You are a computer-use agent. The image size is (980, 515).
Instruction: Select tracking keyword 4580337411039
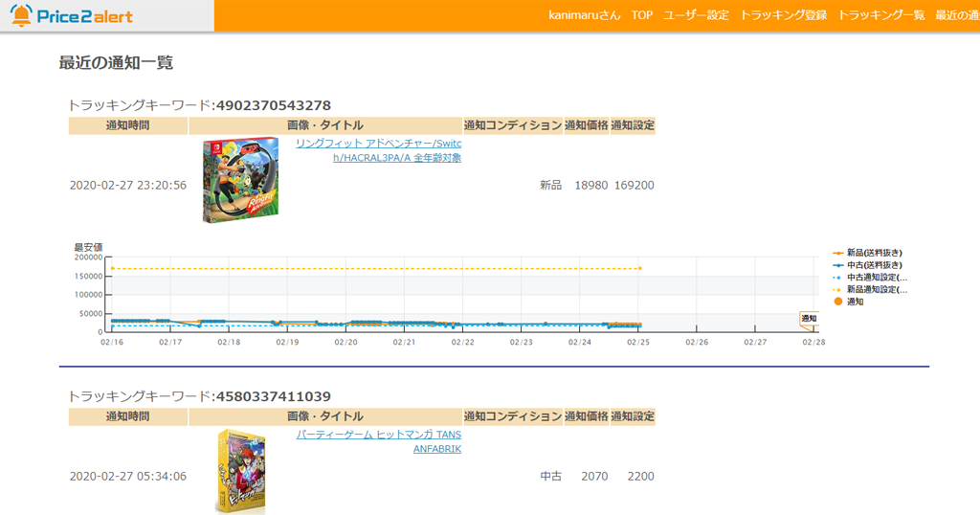tap(274, 397)
